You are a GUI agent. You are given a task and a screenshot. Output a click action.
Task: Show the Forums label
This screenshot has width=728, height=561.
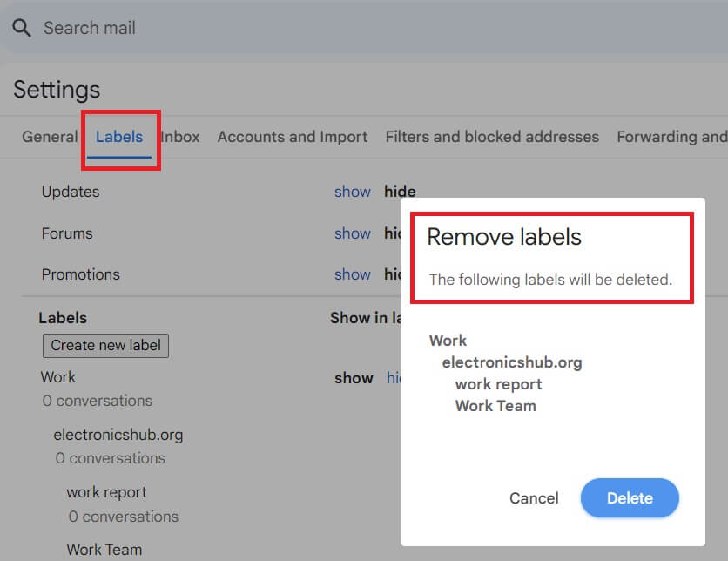[353, 233]
